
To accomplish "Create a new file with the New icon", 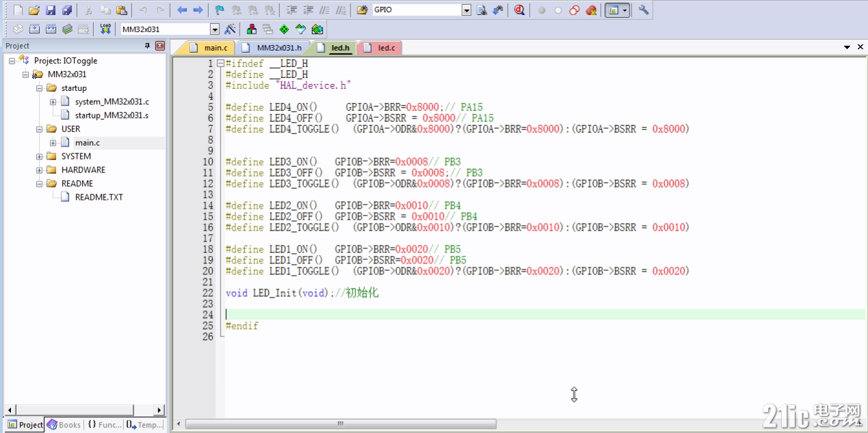I will tap(18, 10).
